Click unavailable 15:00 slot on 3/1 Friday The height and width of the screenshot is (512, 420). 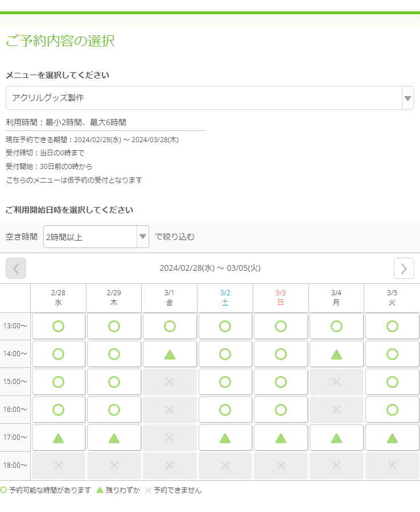click(170, 382)
